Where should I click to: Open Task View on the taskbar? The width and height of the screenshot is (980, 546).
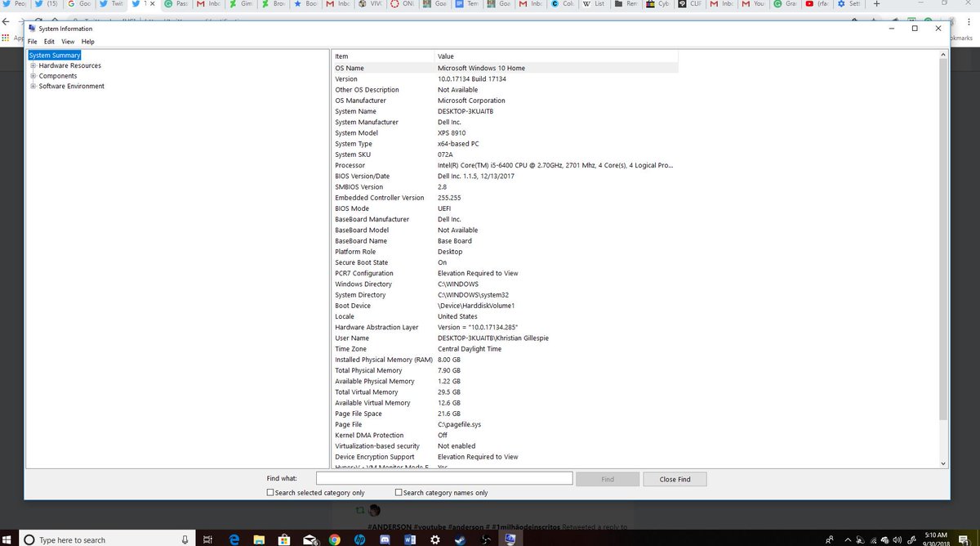(207, 539)
